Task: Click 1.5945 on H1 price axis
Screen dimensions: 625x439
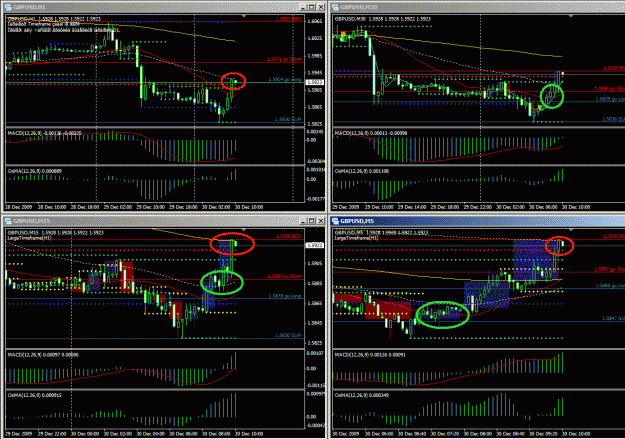Action: [314, 73]
